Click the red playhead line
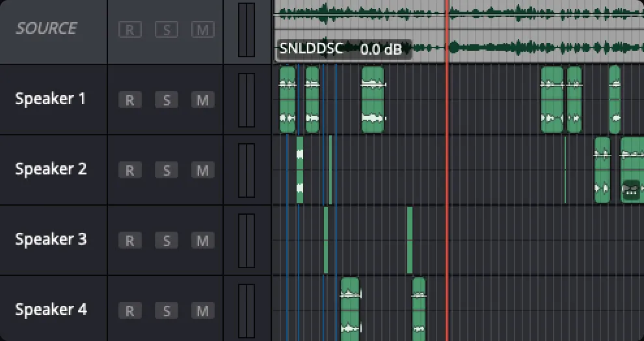 (447, 195)
